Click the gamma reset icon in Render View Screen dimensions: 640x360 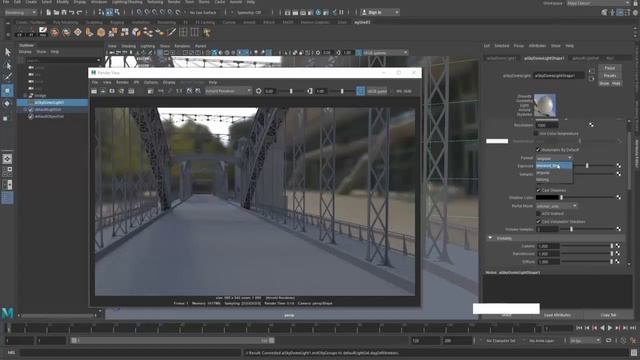(x=310, y=91)
